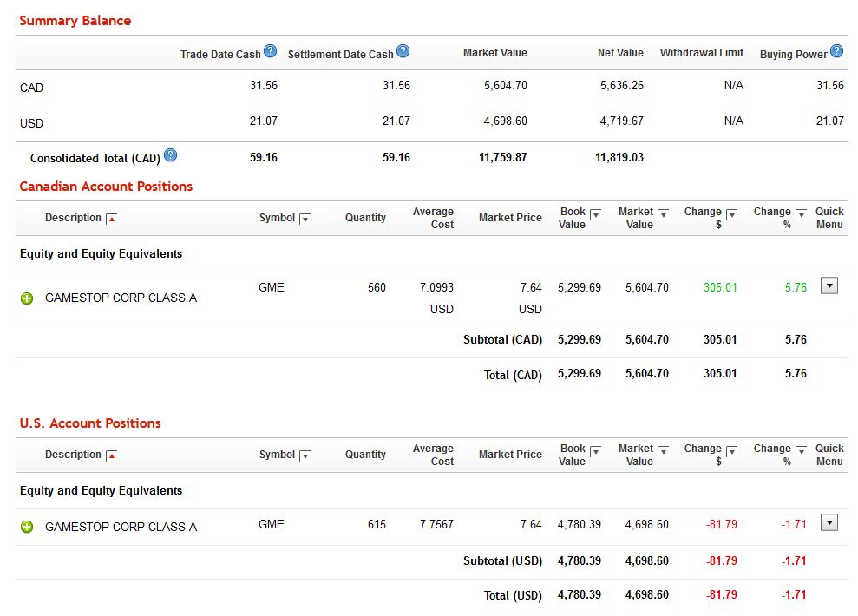Click the Buying Power help icon
858x616 pixels.
click(x=836, y=51)
